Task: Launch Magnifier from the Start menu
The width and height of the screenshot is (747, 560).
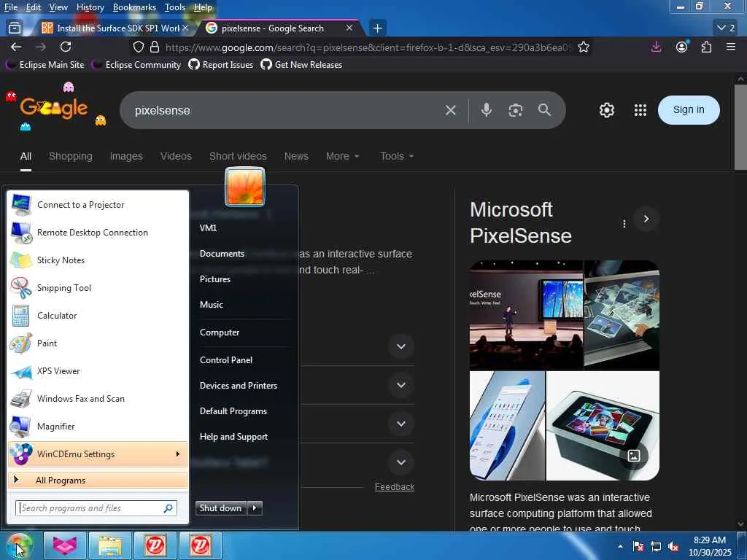Action: (98, 427)
